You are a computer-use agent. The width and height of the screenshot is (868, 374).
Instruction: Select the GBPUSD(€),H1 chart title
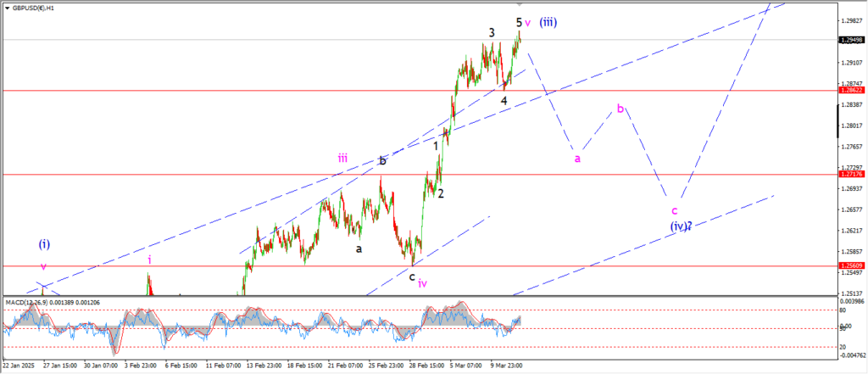[x=33, y=8]
